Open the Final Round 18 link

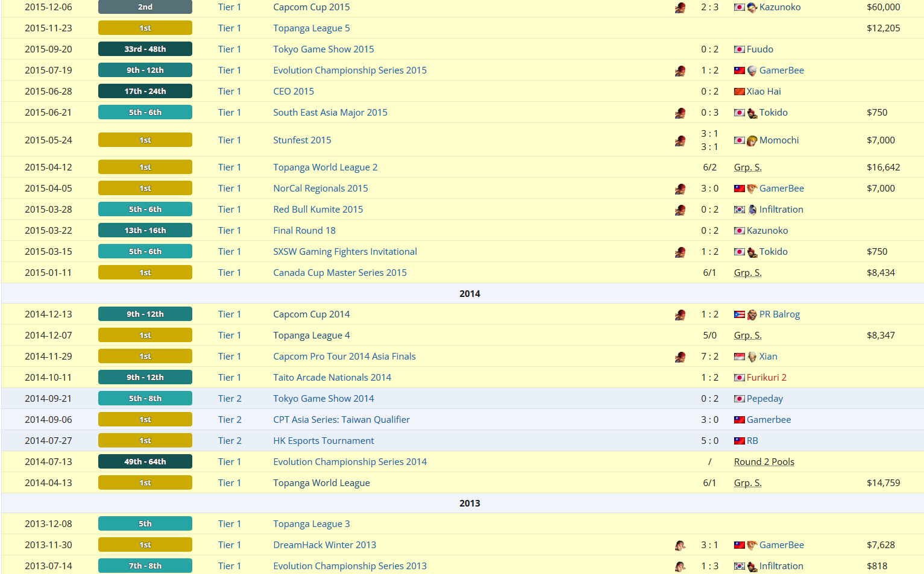(304, 231)
